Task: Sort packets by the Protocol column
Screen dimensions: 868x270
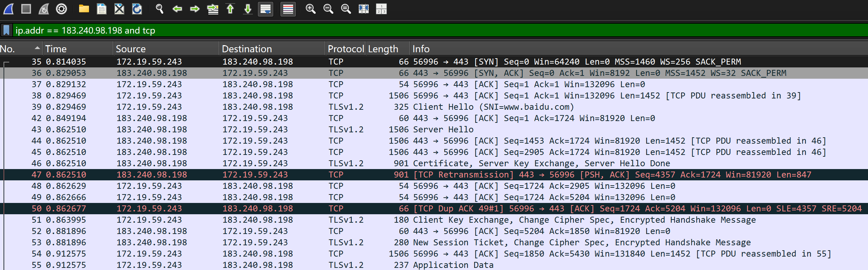Action: pyautogui.click(x=345, y=49)
